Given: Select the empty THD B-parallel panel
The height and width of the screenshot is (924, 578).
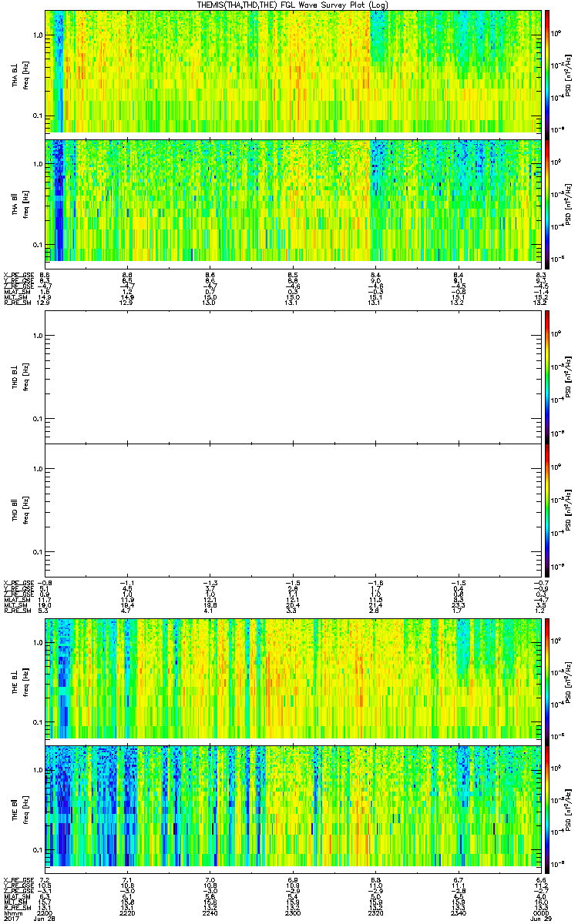Looking at the screenshot, I should coord(293,510).
